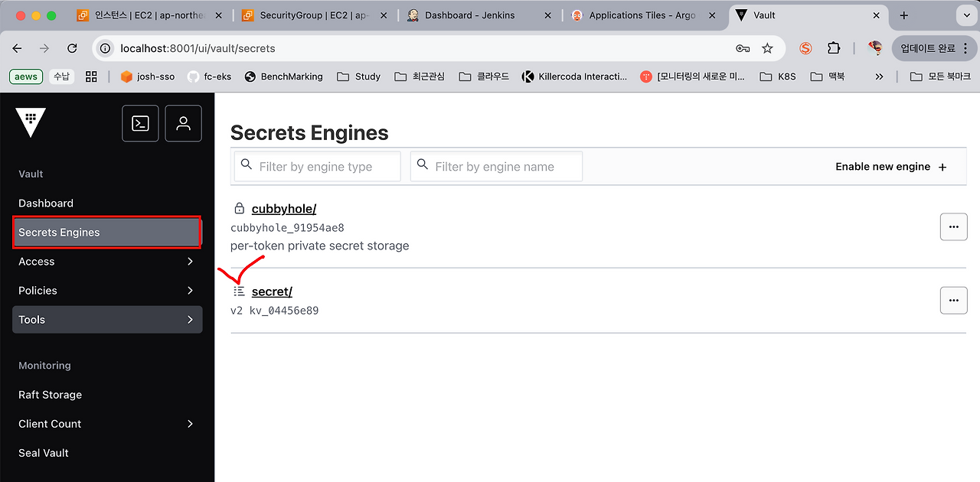The image size is (980, 482).
Task: Open Dashboard in the Vault sidebar
Action: tap(107, 204)
